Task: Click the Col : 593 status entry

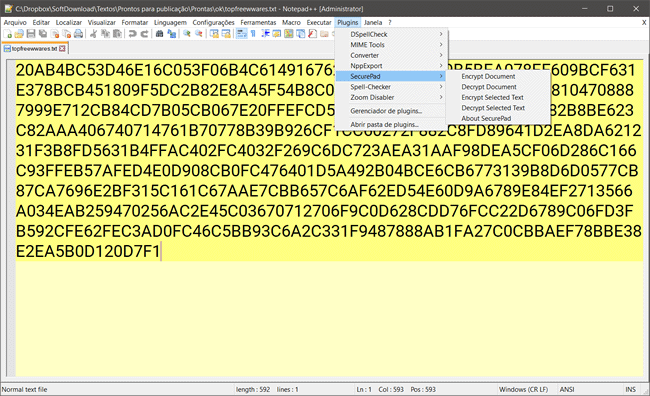Action: click(x=391, y=389)
